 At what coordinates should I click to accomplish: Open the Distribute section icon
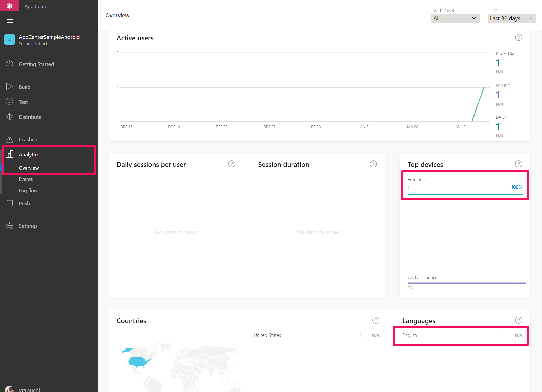[x=9, y=117]
